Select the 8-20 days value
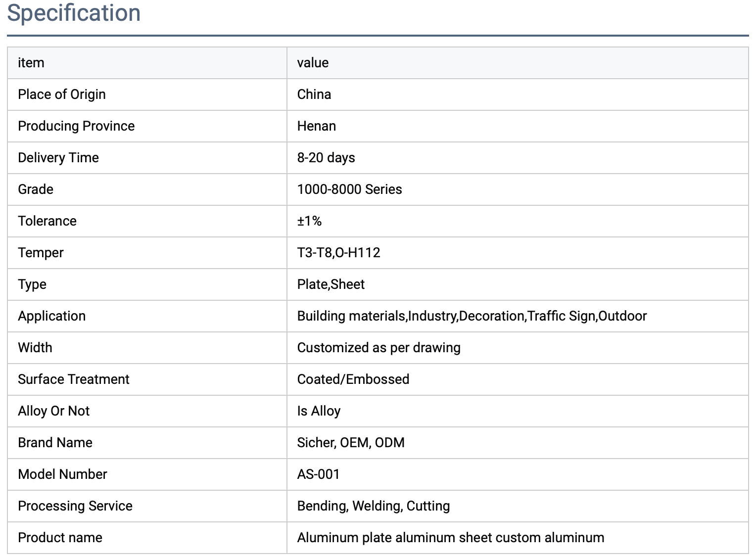 click(x=326, y=158)
